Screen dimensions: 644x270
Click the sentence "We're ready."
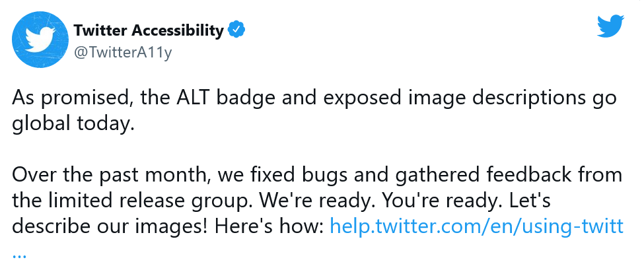(x=315, y=201)
